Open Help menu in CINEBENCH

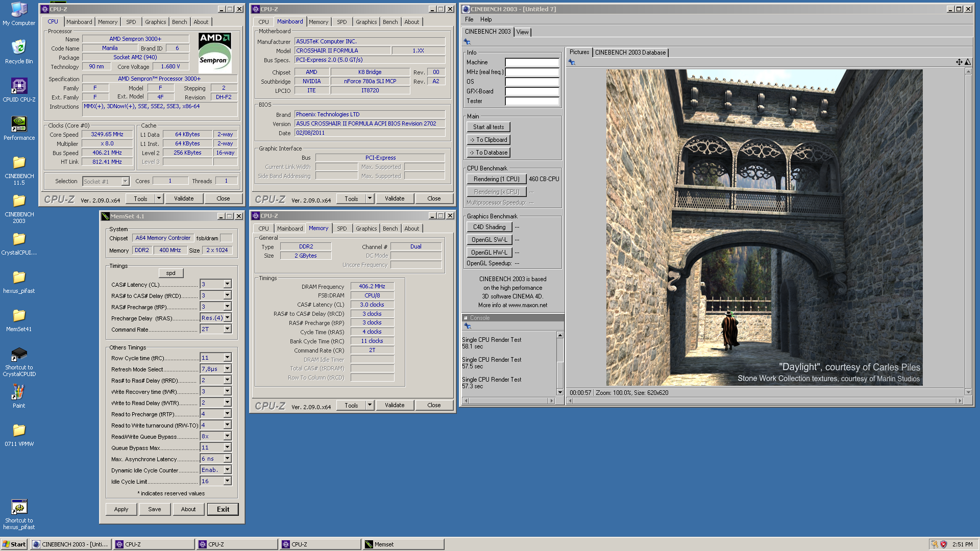[x=486, y=19]
